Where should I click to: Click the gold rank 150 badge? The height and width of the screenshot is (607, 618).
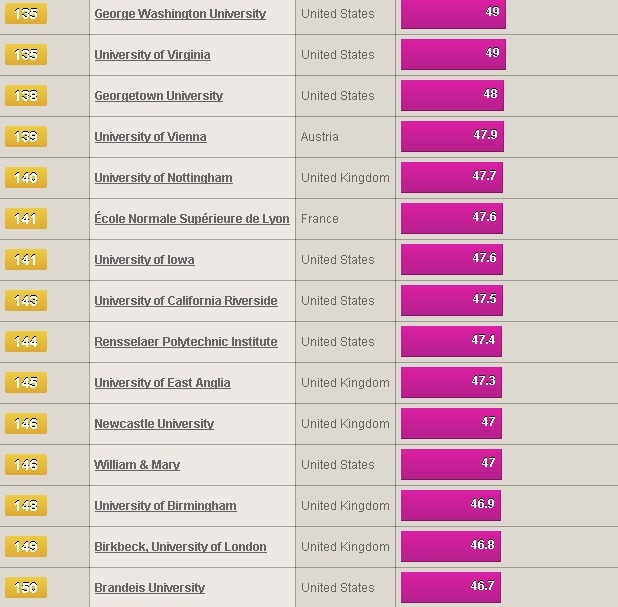[x=26, y=587]
